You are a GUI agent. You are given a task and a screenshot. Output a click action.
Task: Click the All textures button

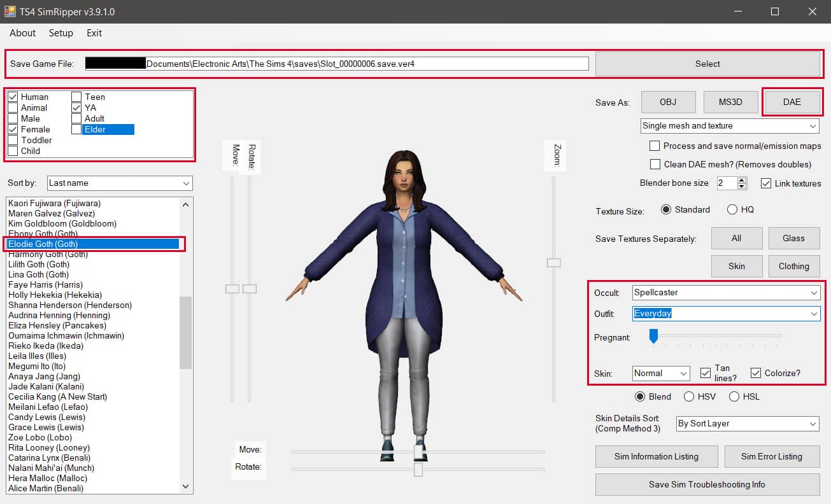[737, 238]
